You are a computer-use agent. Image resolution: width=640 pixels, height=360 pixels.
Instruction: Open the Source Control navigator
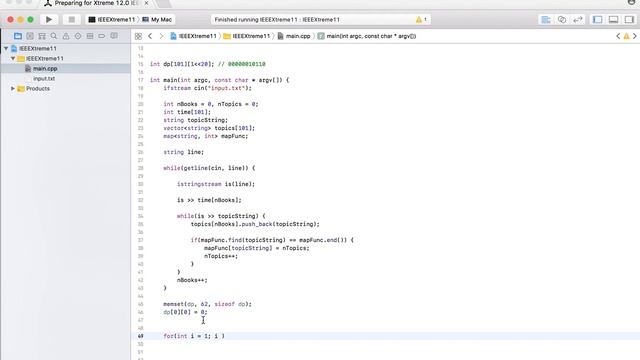click(x=30, y=36)
